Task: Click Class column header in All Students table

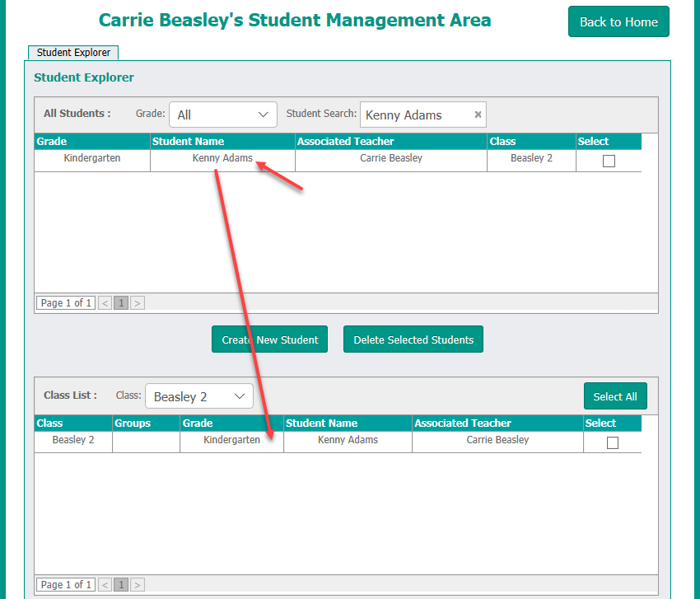Action: point(531,141)
